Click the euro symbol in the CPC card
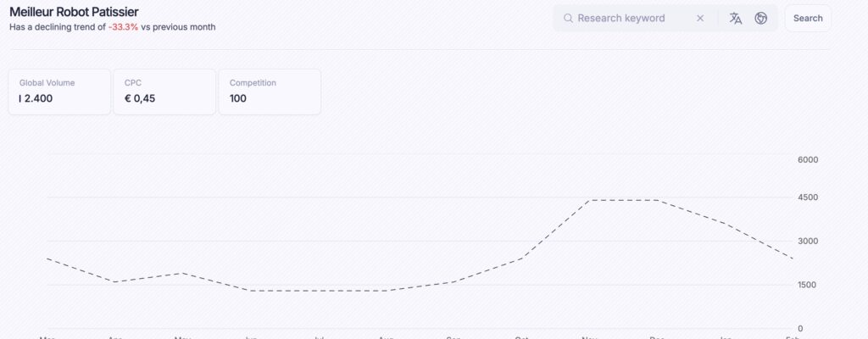Screen dimensions: 868x339 128,98
